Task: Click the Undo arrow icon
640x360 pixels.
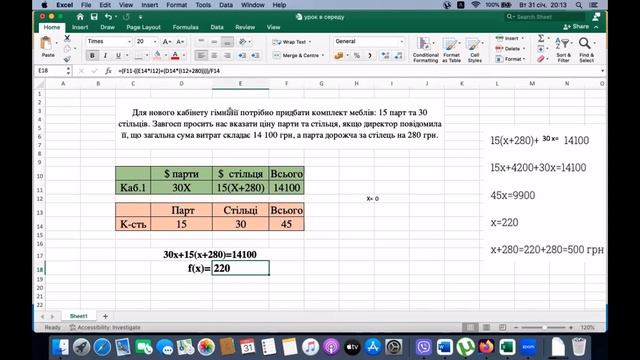Action: (108, 17)
